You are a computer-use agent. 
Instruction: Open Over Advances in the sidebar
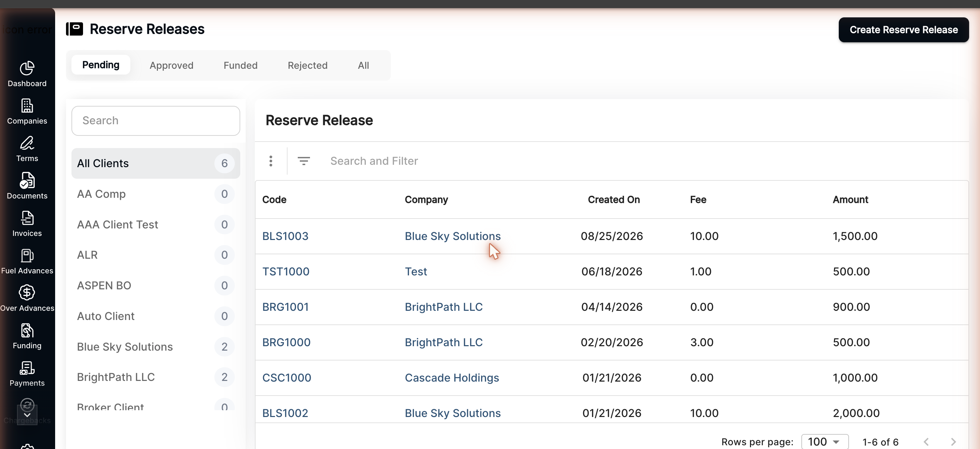(x=27, y=293)
